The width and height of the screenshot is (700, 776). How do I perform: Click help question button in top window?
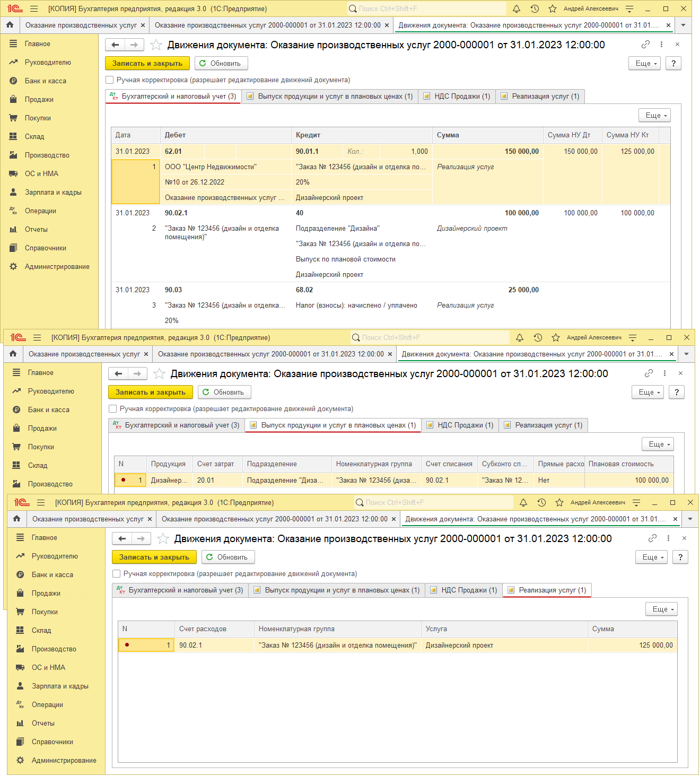pos(673,64)
